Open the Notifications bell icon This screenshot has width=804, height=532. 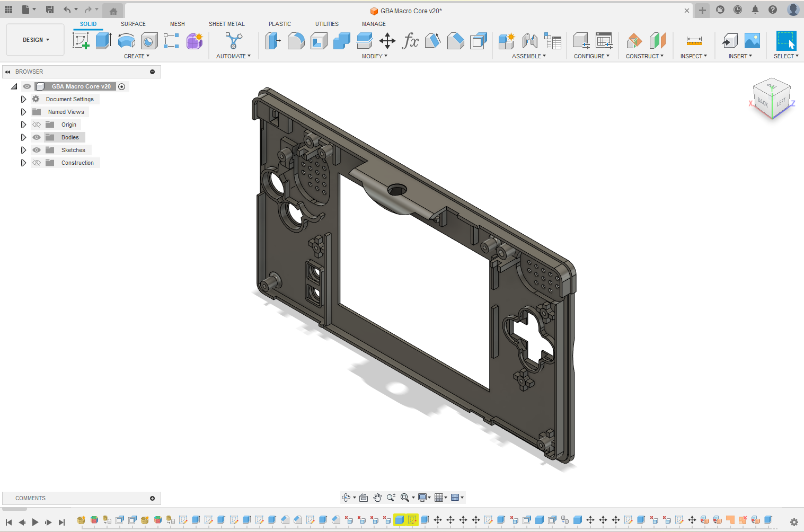[755, 10]
